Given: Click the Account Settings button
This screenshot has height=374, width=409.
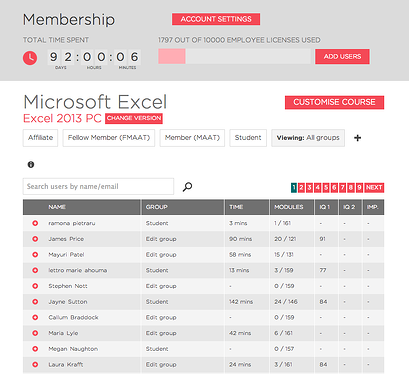Looking at the screenshot, I should pos(216,19).
